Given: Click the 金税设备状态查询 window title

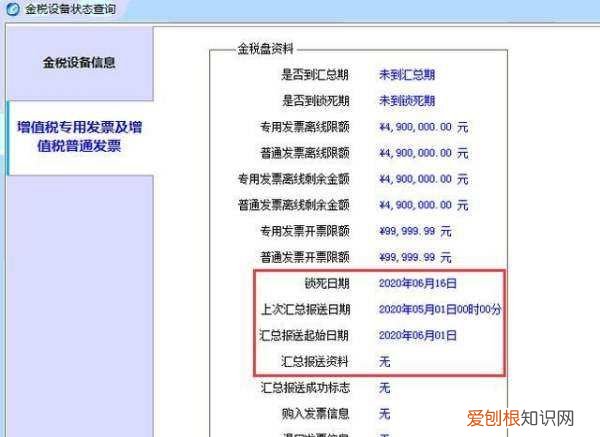Looking at the screenshot, I should (x=70, y=9).
